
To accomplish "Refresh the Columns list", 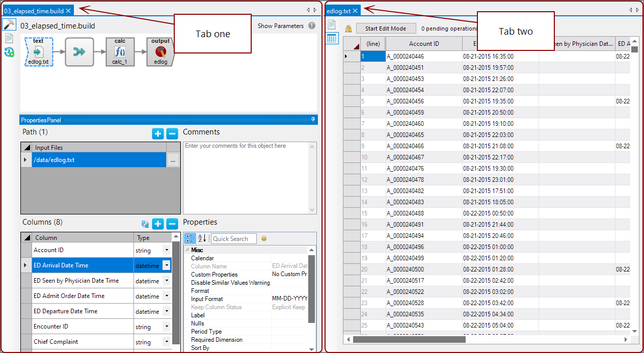I will click(x=145, y=224).
